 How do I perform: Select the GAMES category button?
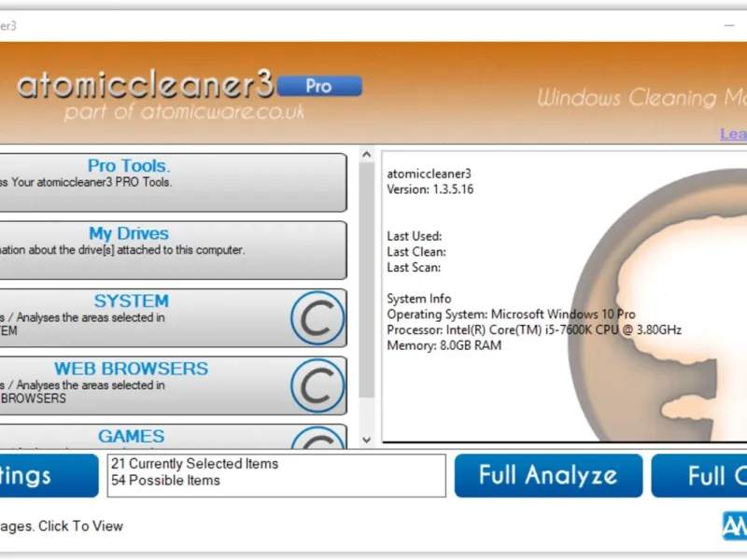173,436
